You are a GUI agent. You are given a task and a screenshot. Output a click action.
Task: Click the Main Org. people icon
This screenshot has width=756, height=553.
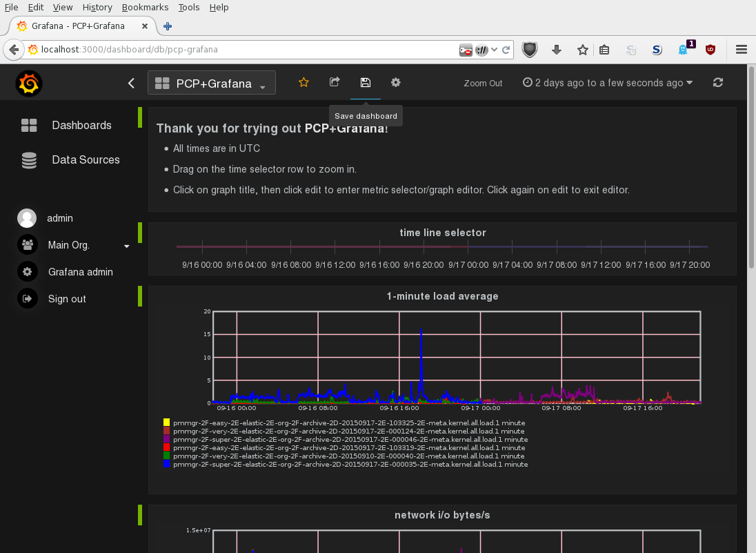point(28,244)
